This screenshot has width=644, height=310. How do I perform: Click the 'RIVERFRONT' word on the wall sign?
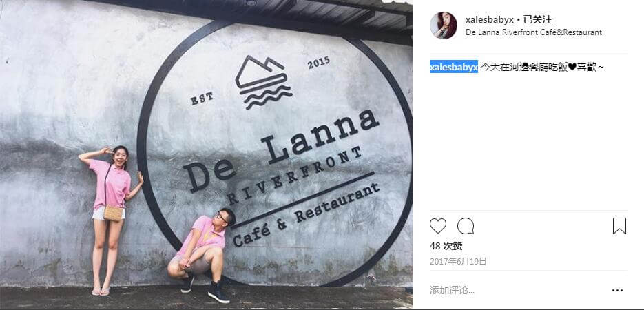tap(294, 176)
